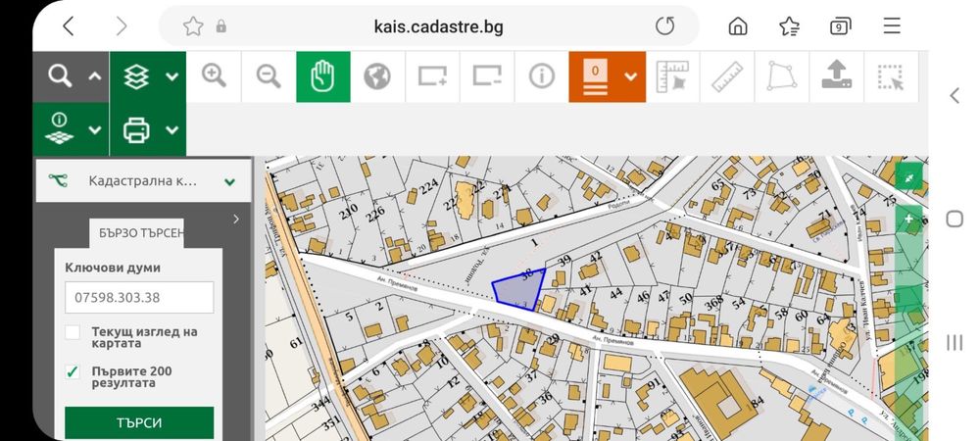Zoom in with map plus button
Image resolution: width=980 pixels, height=441 pixels.
908,220
